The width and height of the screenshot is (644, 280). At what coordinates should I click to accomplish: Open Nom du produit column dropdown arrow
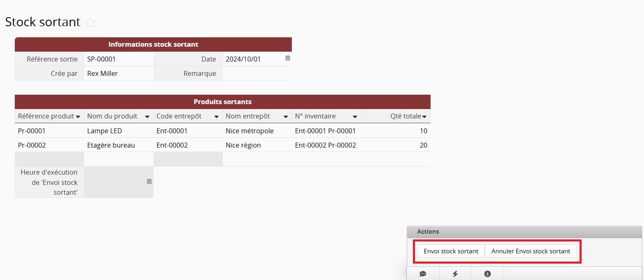coord(147,117)
